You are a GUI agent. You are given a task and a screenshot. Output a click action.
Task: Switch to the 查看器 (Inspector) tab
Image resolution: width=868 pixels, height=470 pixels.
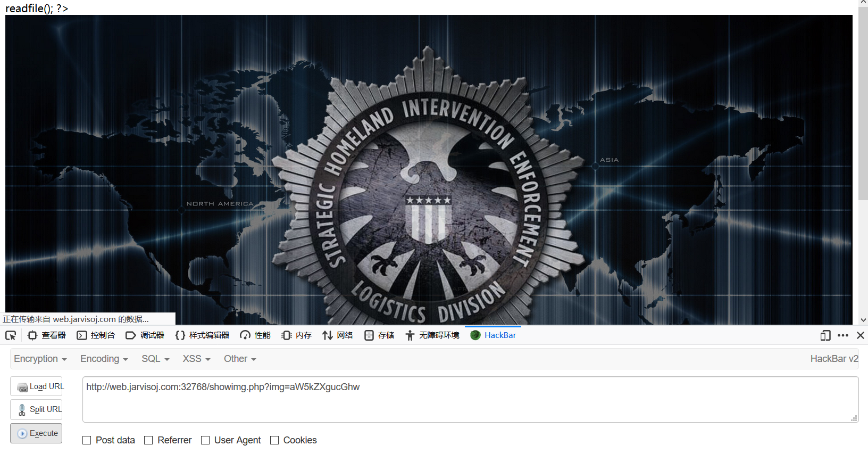click(x=47, y=335)
